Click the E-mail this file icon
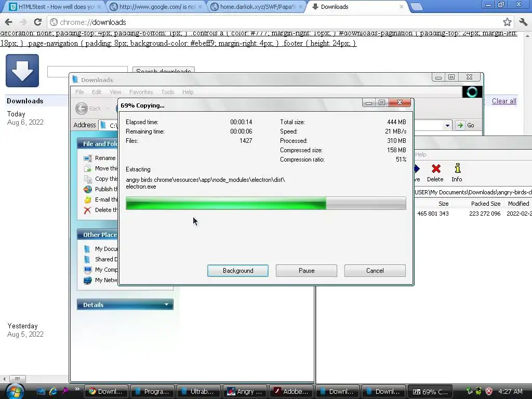This screenshot has height=399, width=532. point(88,200)
